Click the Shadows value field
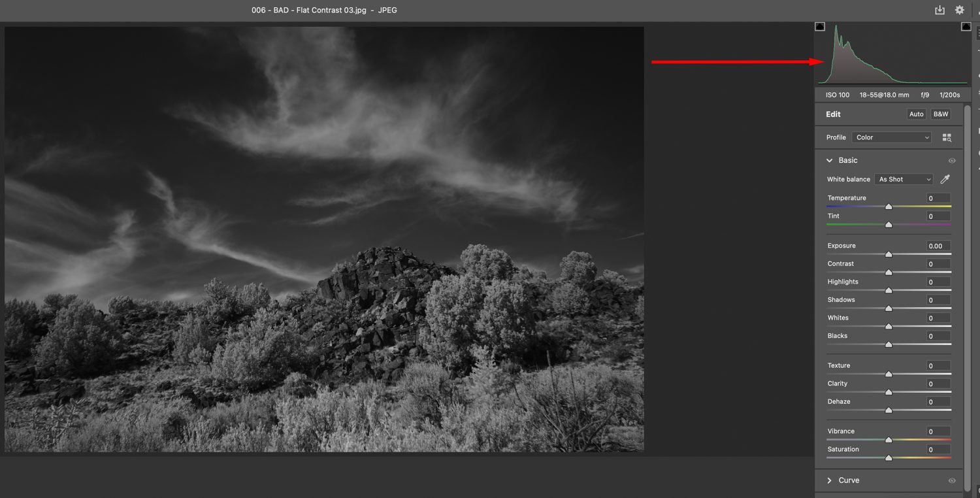 click(938, 300)
